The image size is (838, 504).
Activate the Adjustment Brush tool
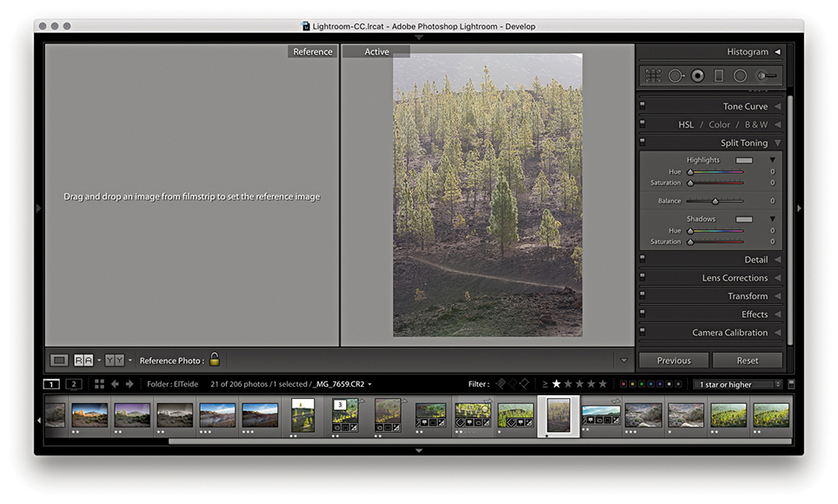pyautogui.click(x=766, y=76)
